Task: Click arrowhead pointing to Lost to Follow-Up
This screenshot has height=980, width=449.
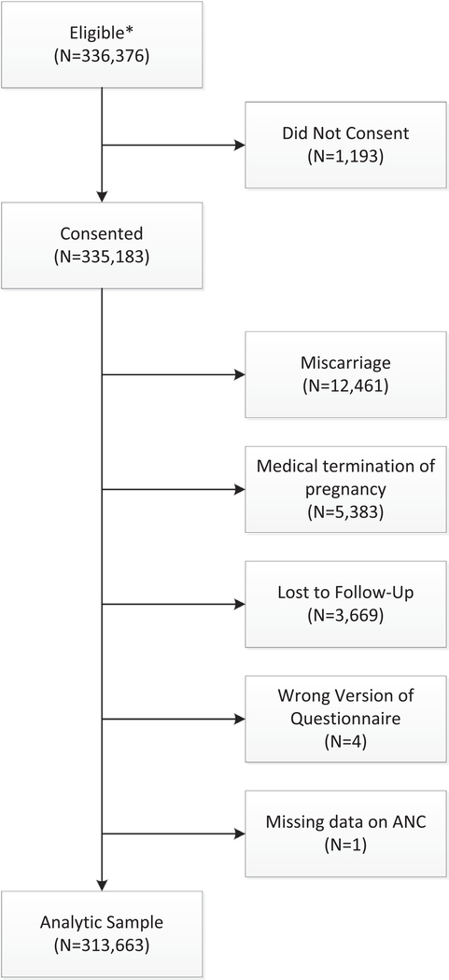Action: [240, 604]
